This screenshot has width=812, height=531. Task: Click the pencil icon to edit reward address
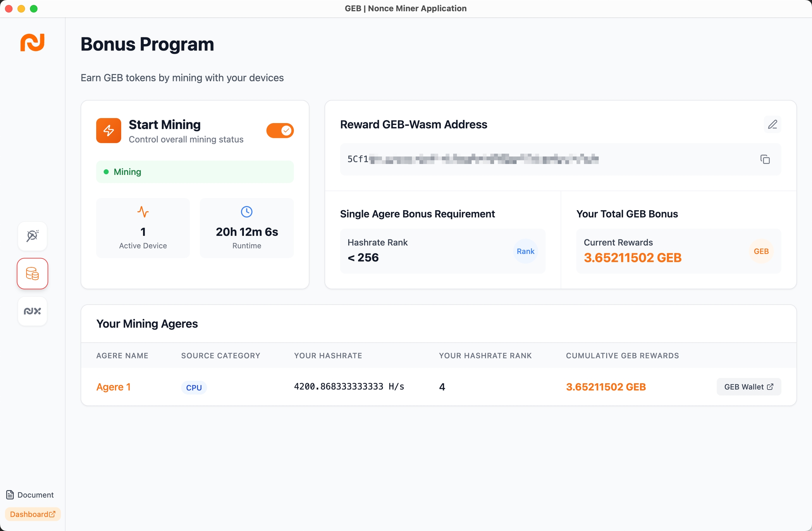[x=772, y=124]
